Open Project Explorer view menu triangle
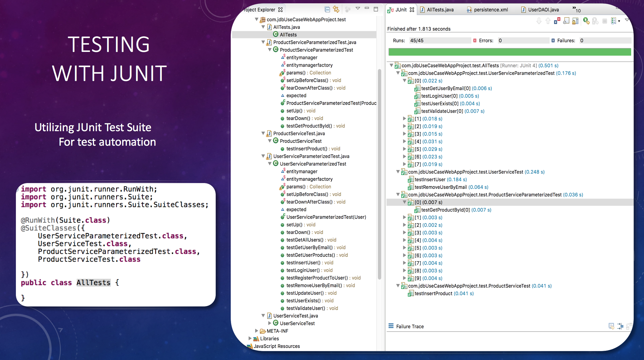The width and height of the screenshot is (644, 360). pyautogui.click(x=358, y=9)
